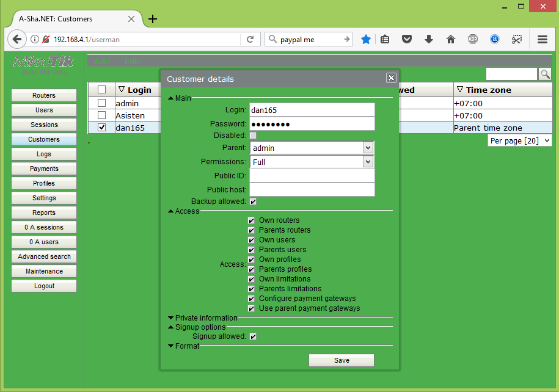
Task: Open the Parent dropdown showing admin
Action: pyautogui.click(x=312, y=148)
